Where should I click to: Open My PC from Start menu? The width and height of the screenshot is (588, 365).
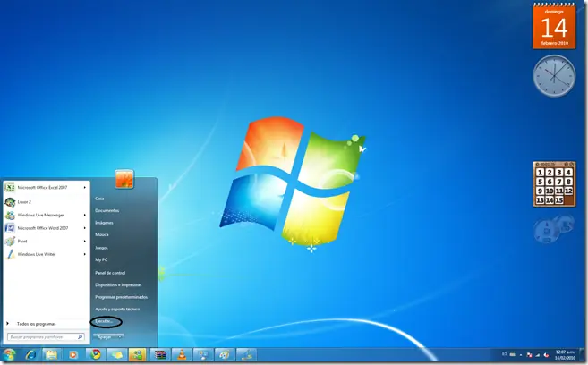point(101,259)
